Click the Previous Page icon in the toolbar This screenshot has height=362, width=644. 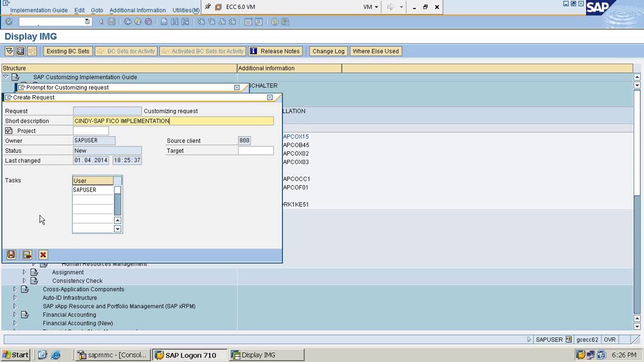pos(211,22)
